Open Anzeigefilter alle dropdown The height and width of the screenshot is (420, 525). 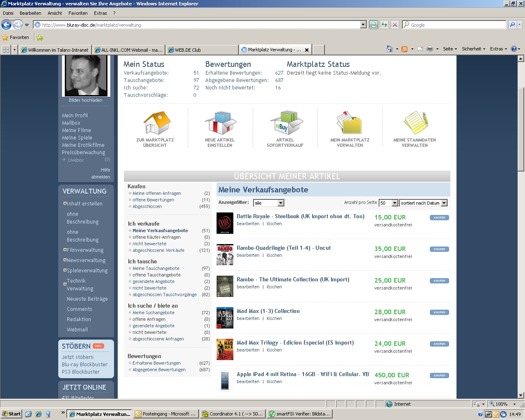(269, 203)
